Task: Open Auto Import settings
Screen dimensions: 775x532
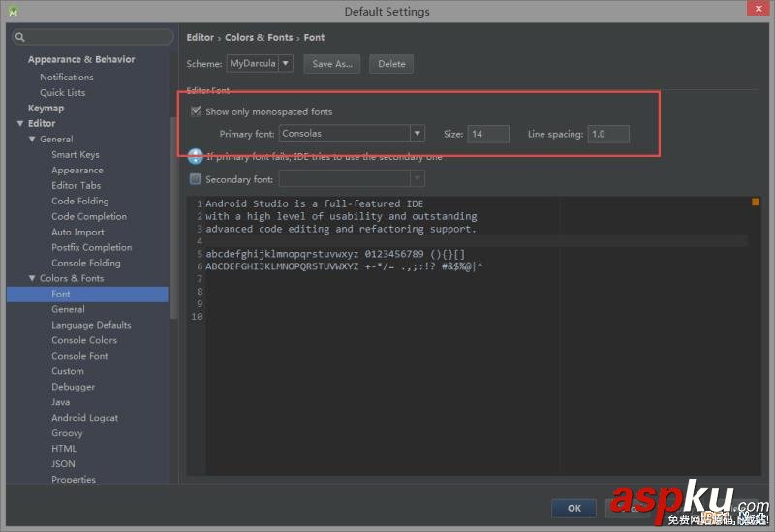Action: pyautogui.click(x=78, y=232)
